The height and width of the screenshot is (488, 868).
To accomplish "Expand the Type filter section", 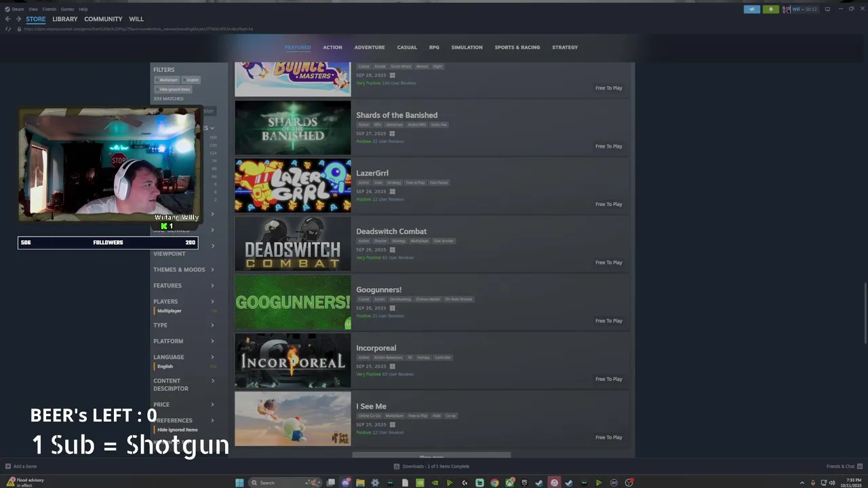I will pos(184,325).
